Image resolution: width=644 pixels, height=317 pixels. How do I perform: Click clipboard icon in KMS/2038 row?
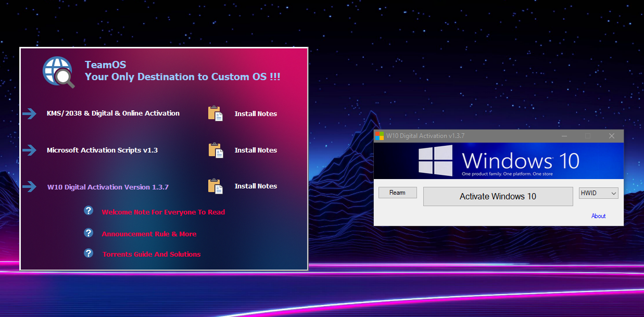tap(216, 113)
